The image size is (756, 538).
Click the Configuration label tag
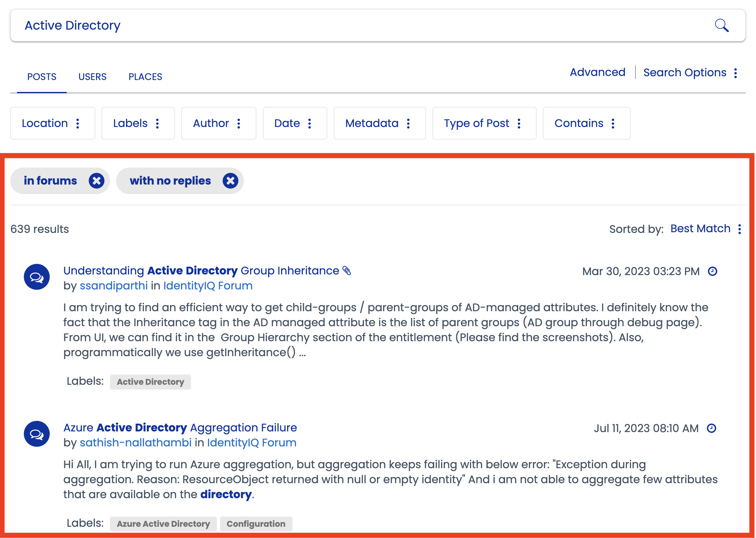pyautogui.click(x=256, y=524)
